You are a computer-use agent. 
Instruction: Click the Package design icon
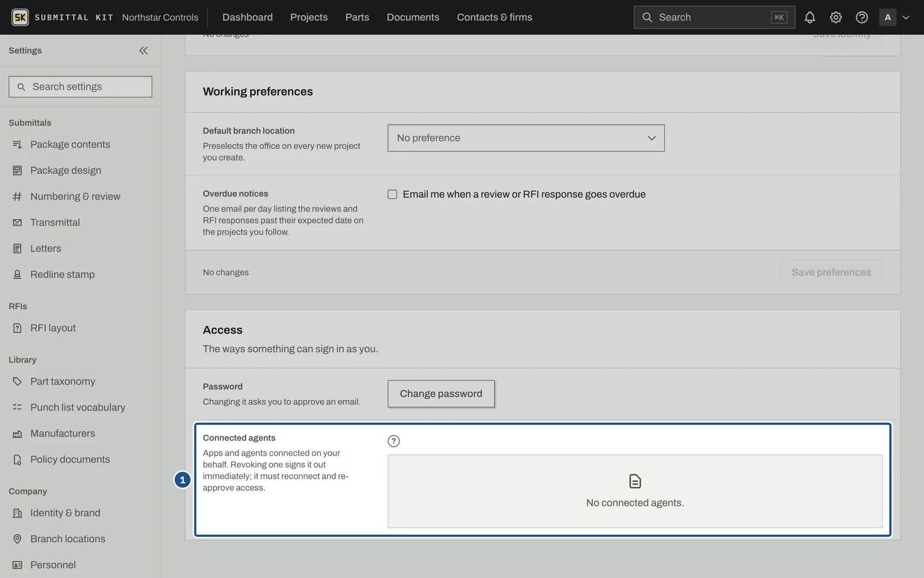click(x=17, y=171)
